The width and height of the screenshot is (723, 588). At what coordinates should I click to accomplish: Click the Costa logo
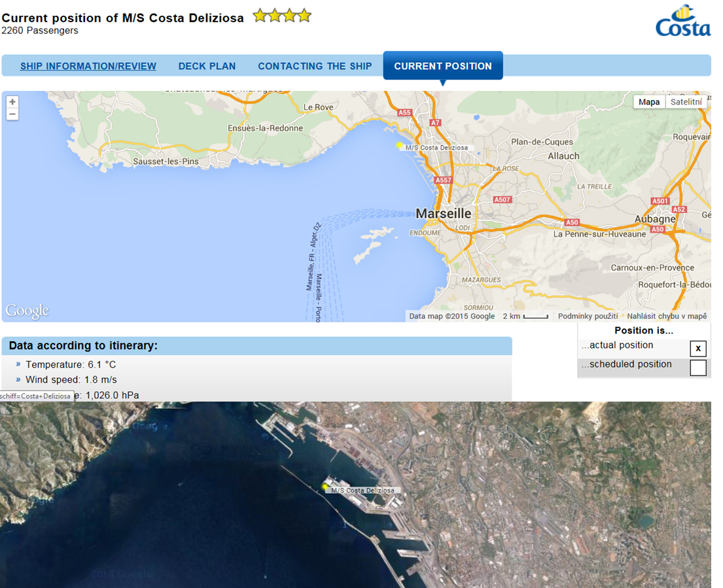(683, 21)
